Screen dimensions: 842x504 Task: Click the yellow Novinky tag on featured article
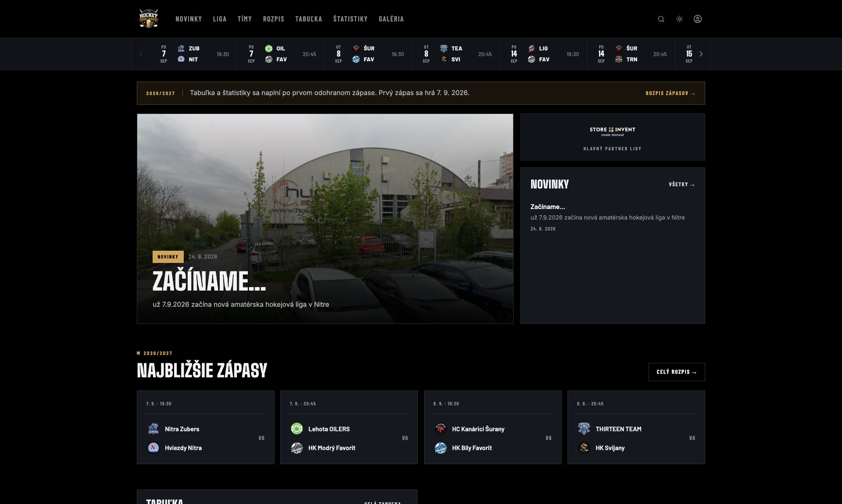pyautogui.click(x=168, y=257)
